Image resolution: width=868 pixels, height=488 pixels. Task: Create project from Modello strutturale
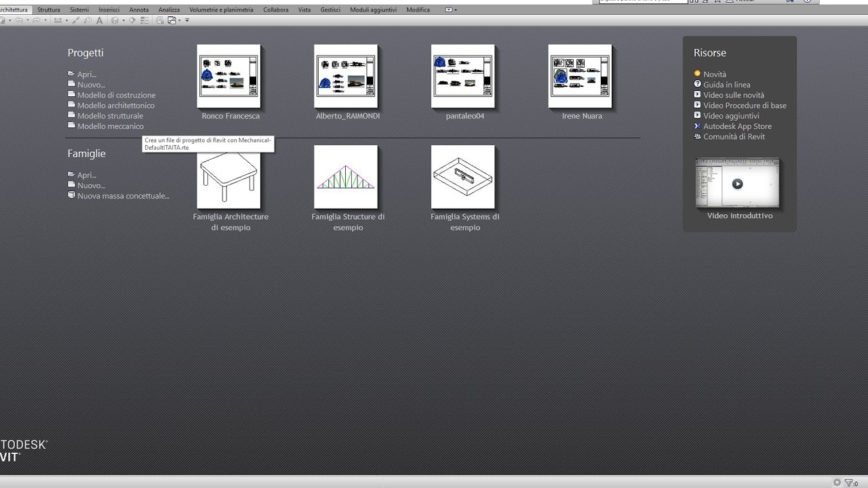(x=106, y=116)
